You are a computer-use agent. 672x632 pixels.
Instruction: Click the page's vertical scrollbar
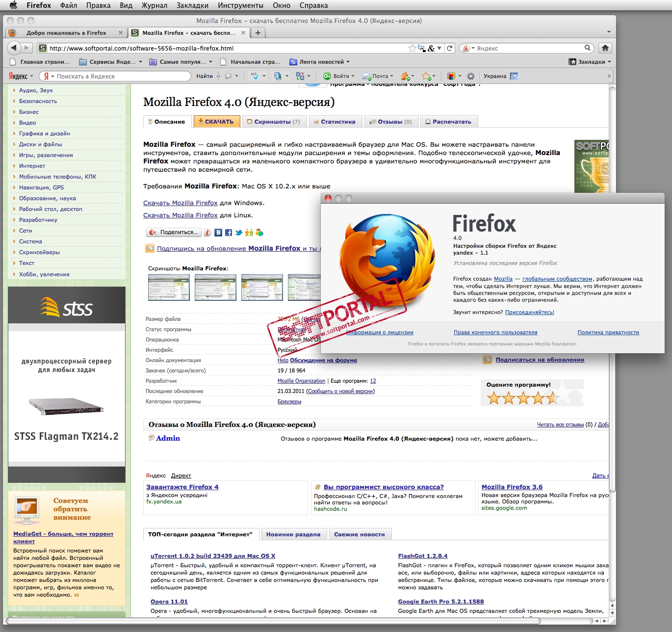tap(612, 290)
